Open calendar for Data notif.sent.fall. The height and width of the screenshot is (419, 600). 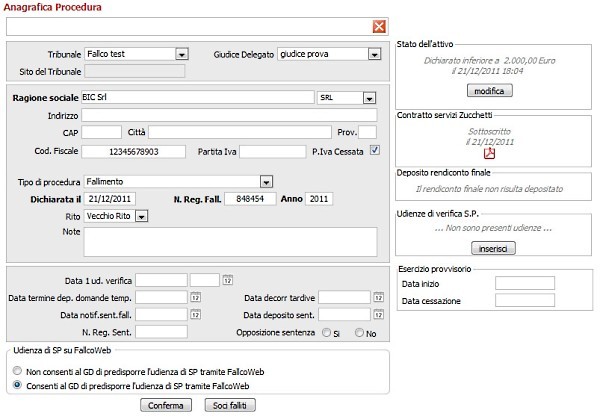[196, 314]
